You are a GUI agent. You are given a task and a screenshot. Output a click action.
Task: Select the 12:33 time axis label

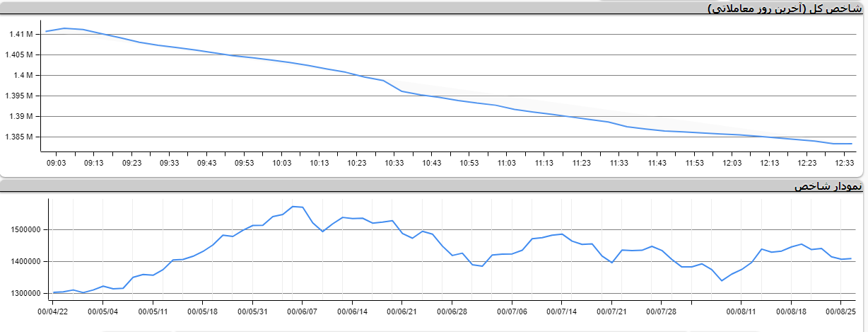click(x=844, y=163)
